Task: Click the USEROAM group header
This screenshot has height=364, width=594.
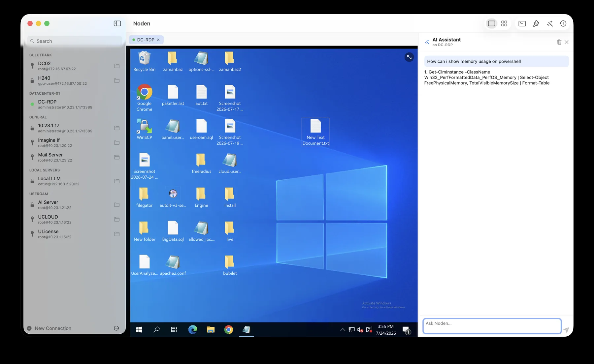Action: pos(39,194)
